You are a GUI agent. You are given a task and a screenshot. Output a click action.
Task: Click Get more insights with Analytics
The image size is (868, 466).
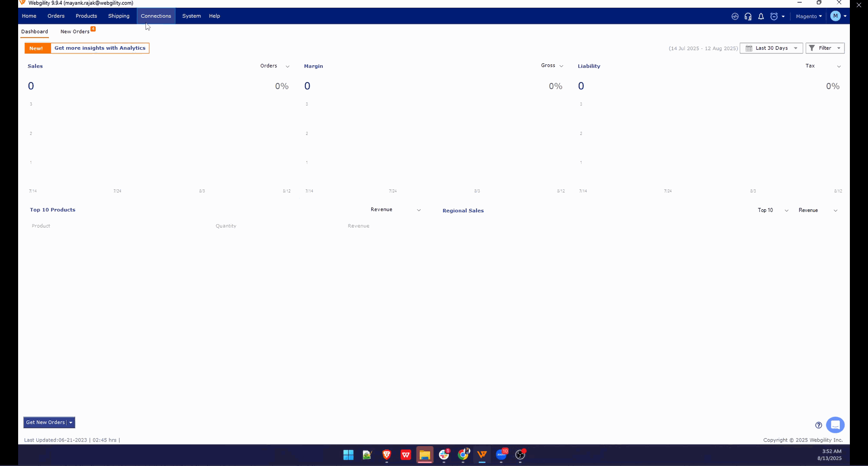tap(100, 48)
